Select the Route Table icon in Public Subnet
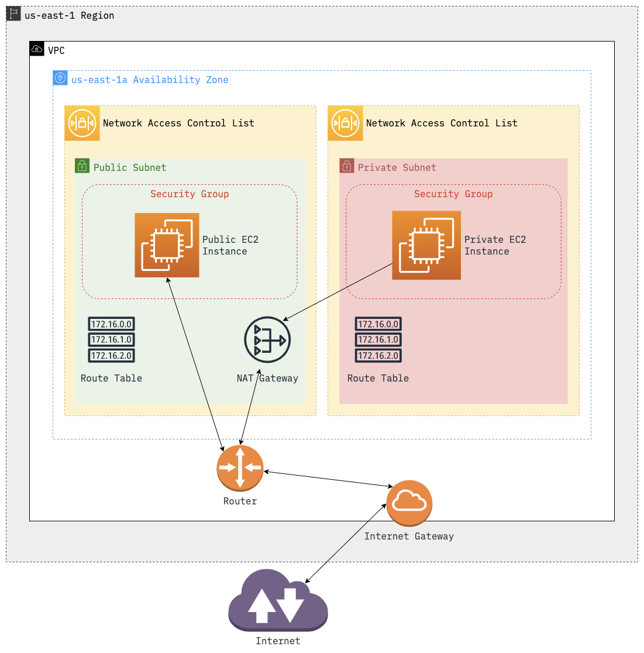 pyautogui.click(x=112, y=340)
